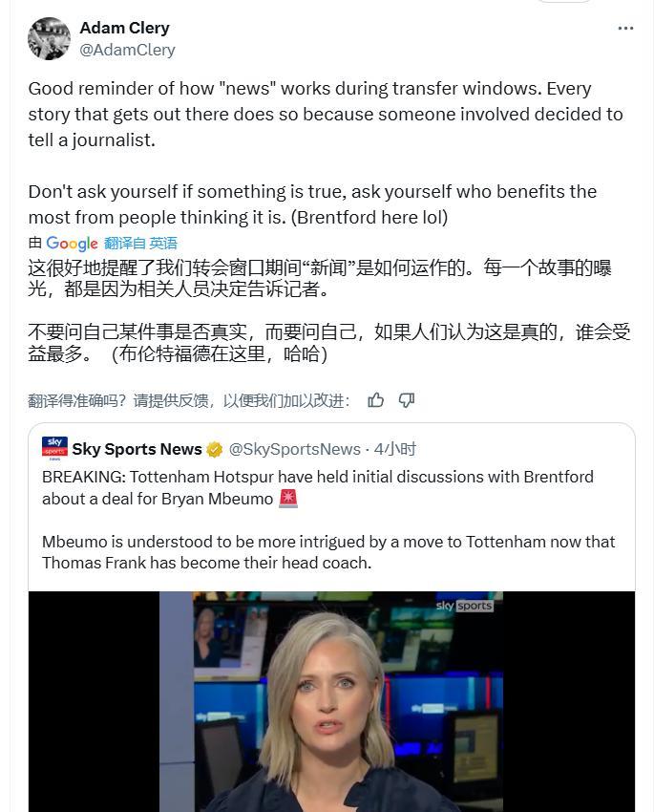Click the 翻译自 英语 translation link
This screenshot has height=812, width=654.
[x=140, y=243]
